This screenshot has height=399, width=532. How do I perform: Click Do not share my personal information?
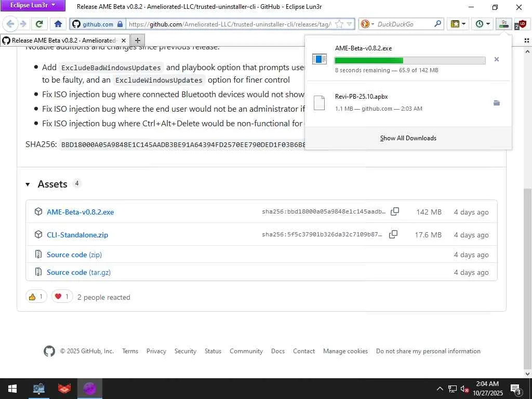[428, 351]
